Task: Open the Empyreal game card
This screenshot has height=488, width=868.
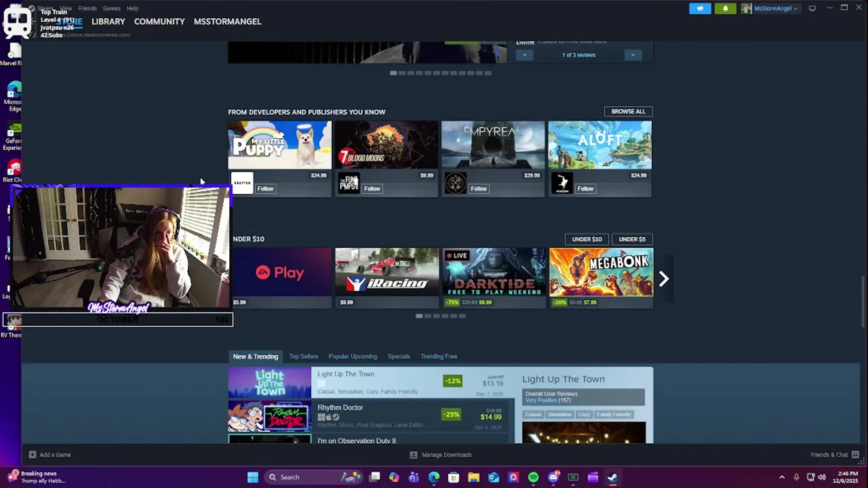Action: [x=493, y=145]
